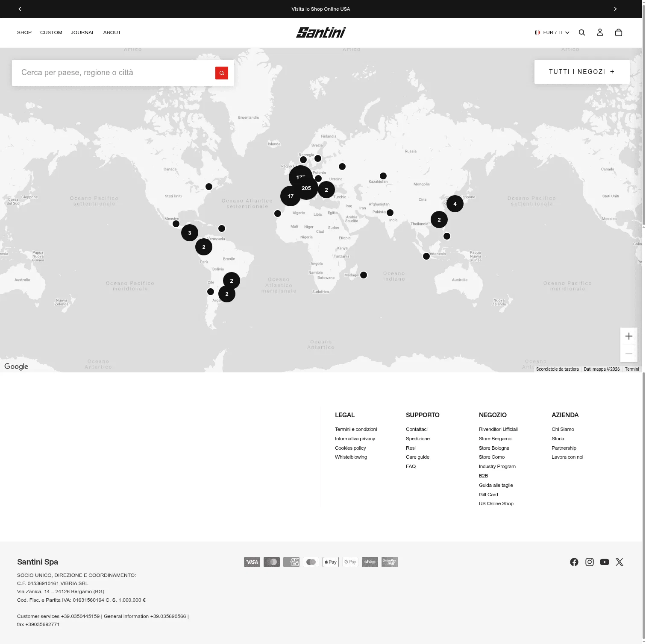Open the SHOP menu
This screenshot has width=646, height=644.
click(x=24, y=32)
